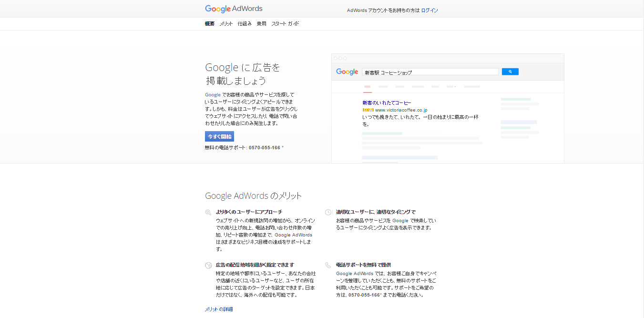Click the 適切なユーザーに、適切なタイミングで heading
Image resolution: width=644 pixels, height=318 pixels.
coord(376,212)
